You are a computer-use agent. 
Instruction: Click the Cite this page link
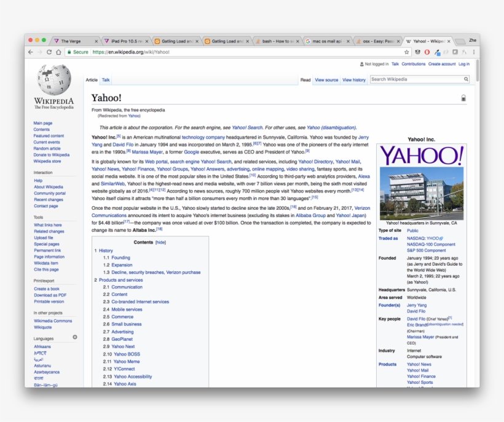[x=46, y=269]
